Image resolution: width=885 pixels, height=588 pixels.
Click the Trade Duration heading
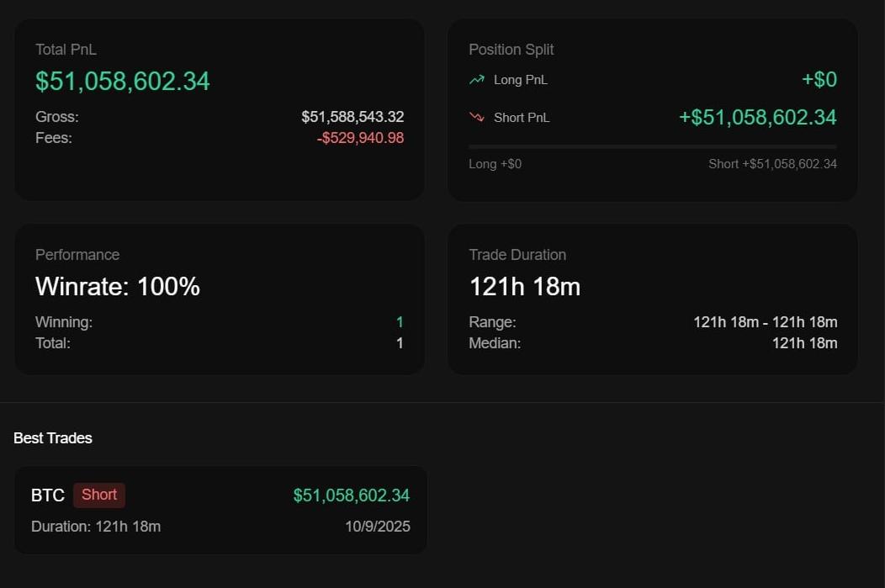[517, 255]
